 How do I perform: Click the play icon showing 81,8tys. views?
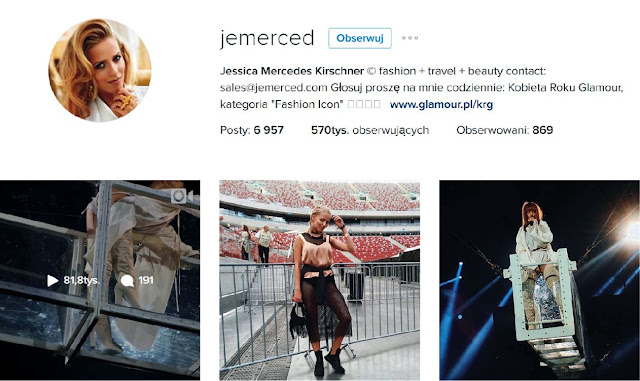point(53,281)
